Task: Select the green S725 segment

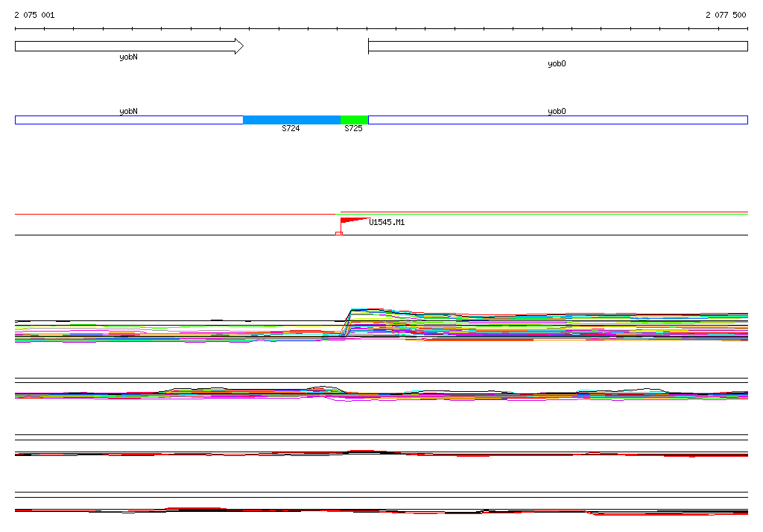Action: click(x=354, y=120)
